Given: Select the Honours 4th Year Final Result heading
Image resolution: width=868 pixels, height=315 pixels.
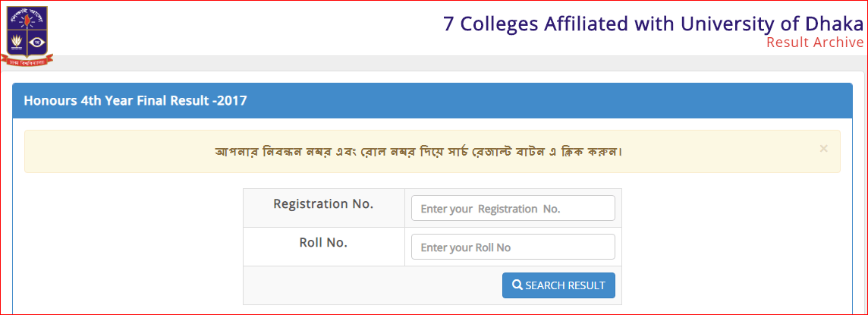Looking at the screenshot, I should (135, 101).
